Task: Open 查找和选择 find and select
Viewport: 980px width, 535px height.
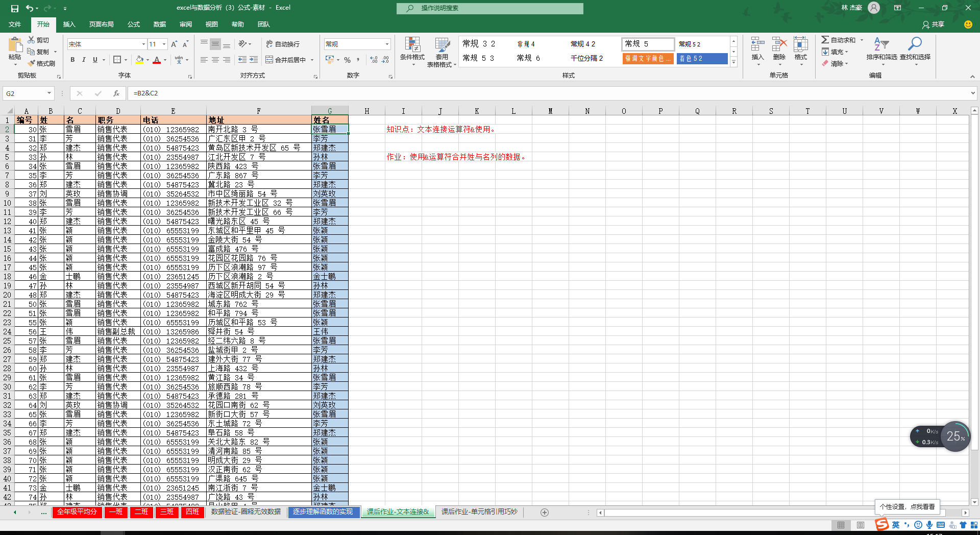Action: click(915, 51)
